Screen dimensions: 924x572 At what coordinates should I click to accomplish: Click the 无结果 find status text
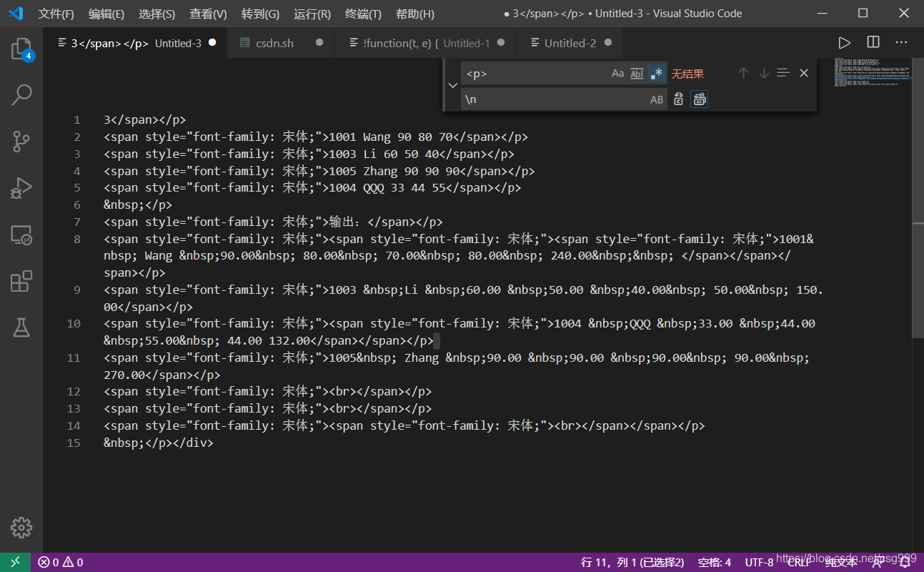pyautogui.click(x=687, y=74)
